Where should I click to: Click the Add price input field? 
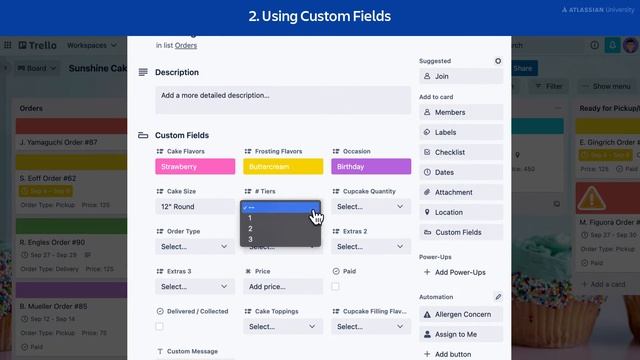(x=283, y=287)
